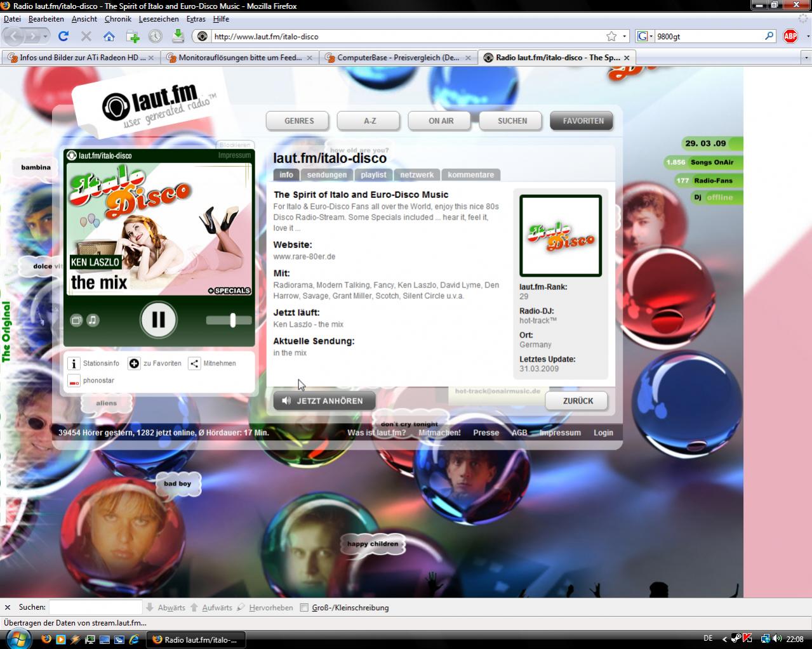Click the GENRES navigation button

298,121
